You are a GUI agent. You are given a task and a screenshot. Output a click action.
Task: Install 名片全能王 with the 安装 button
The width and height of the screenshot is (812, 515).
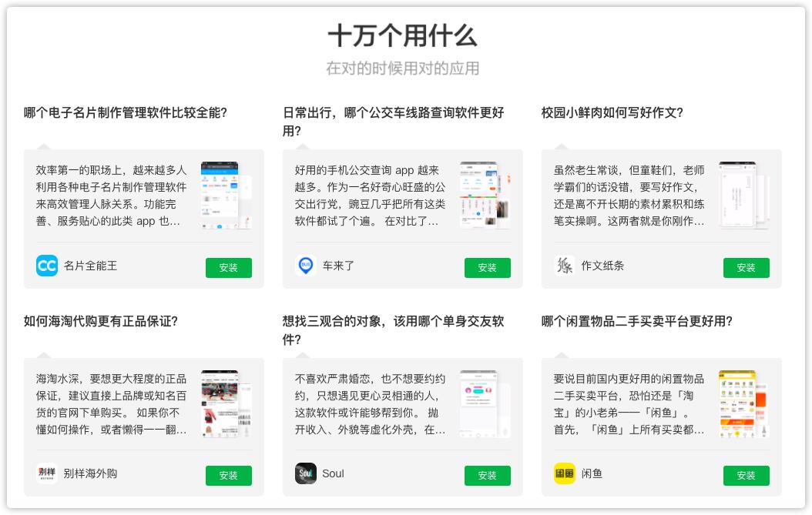coord(229,268)
